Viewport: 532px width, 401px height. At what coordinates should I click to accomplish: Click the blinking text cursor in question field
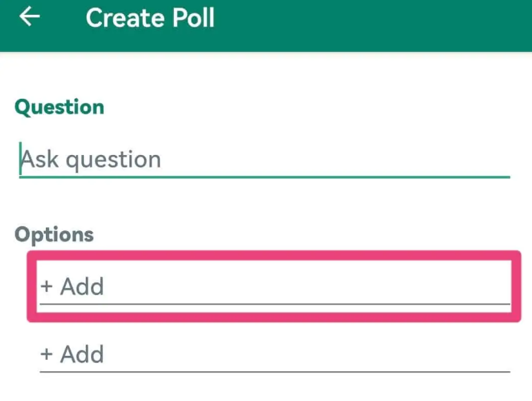[21, 159]
